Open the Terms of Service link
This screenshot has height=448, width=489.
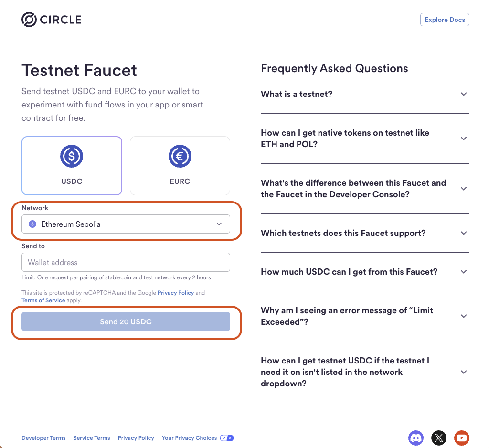click(43, 300)
